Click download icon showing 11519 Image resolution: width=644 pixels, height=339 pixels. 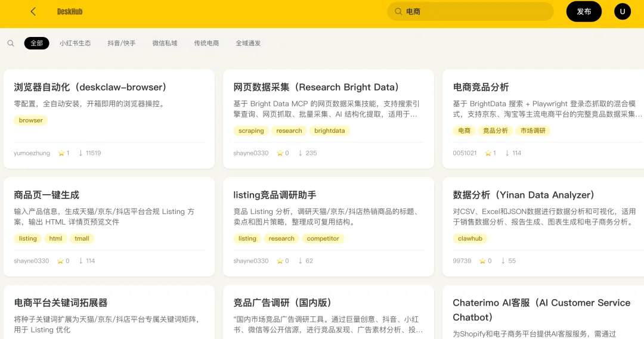(80, 153)
